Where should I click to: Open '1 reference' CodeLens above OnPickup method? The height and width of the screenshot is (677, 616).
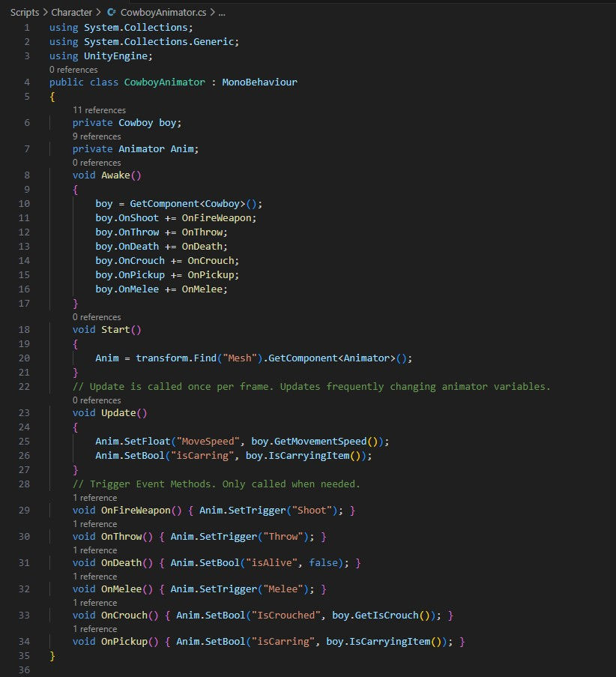[x=95, y=629]
